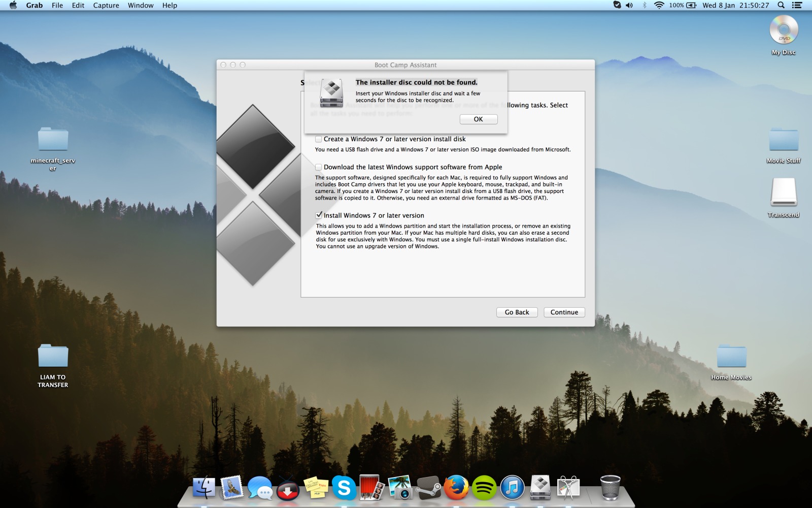Image resolution: width=812 pixels, height=508 pixels.
Task: Open the Apple menu
Action: (x=13, y=5)
